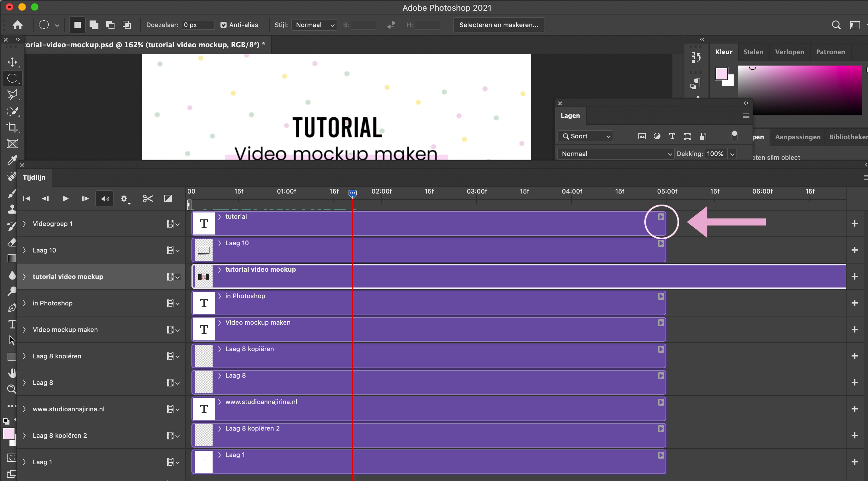Select the Horizontal Type tool

(x=13, y=324)
